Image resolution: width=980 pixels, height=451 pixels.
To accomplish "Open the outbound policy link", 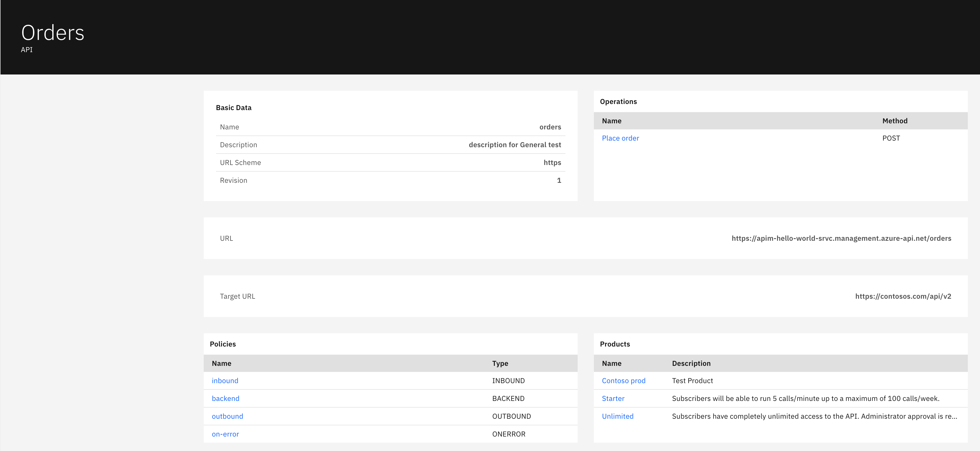I will coord(227,416).
